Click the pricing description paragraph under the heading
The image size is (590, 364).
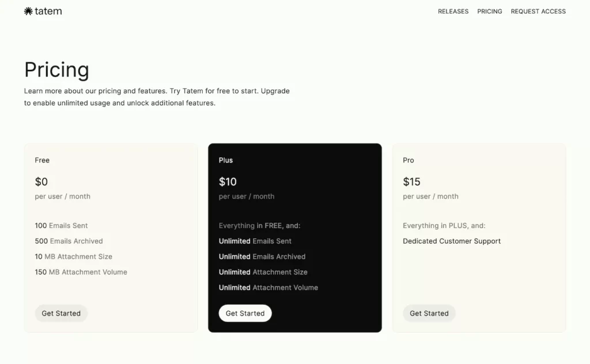pyautogui.click(x=157, y=97)
